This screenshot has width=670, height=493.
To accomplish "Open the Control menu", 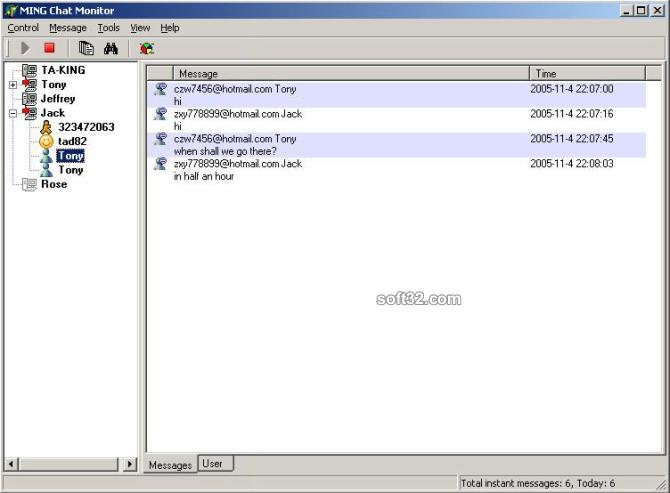I will pyautogui.click(x=23, y=28).
